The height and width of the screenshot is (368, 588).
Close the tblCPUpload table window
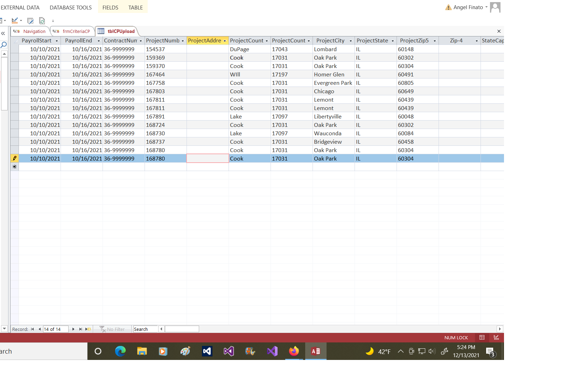tap(499, 31)
